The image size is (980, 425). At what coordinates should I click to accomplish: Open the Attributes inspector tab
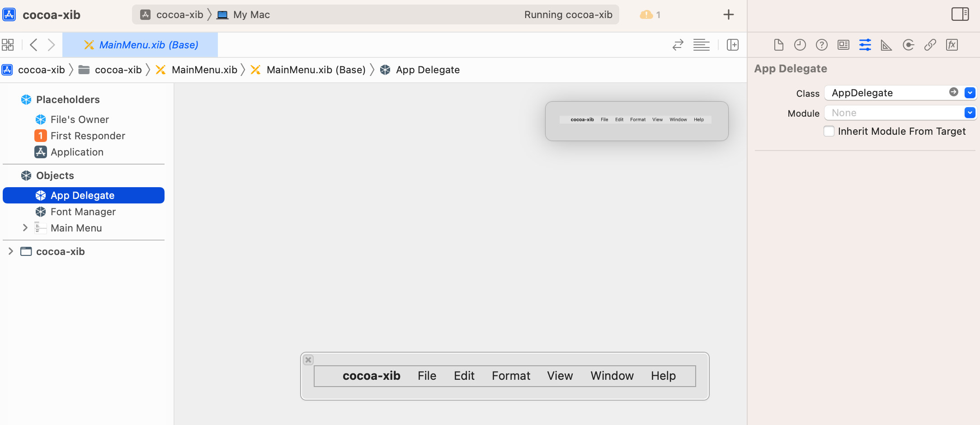(865, 45)
